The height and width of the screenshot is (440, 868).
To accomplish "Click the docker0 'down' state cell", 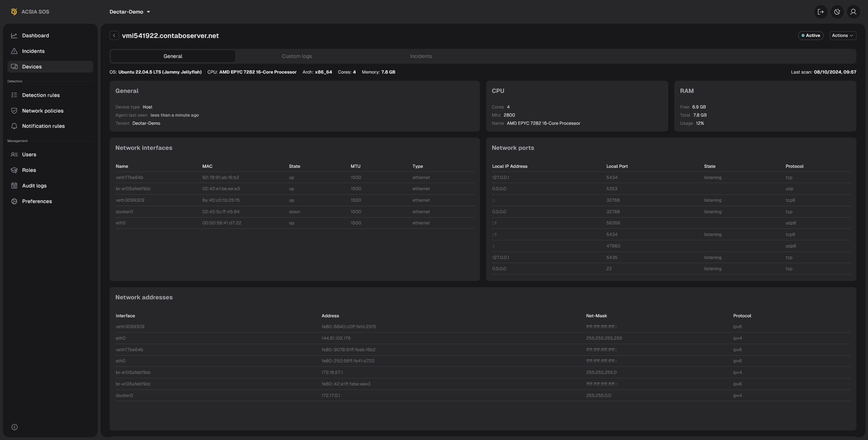I will click(x=294, y=212).
